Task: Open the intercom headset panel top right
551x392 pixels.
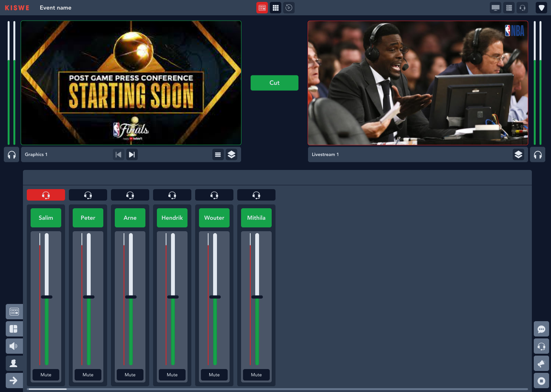Action: [522, 8]
